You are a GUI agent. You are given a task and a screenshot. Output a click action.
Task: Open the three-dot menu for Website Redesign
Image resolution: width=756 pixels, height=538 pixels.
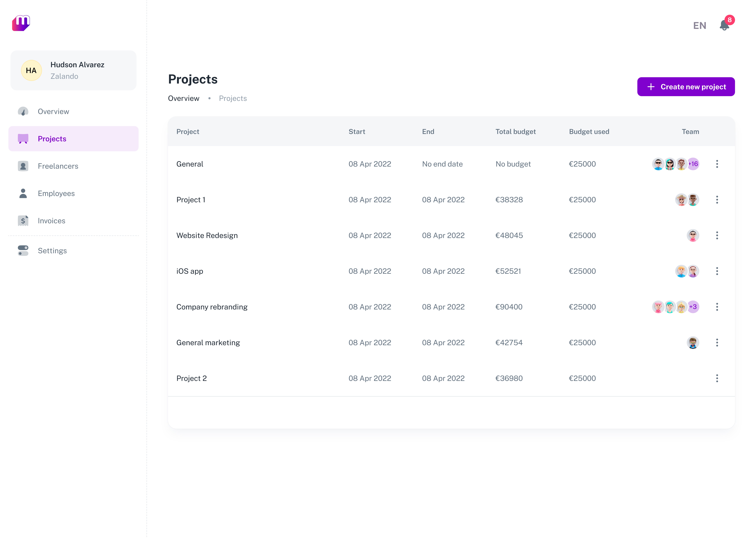(717, 236)
